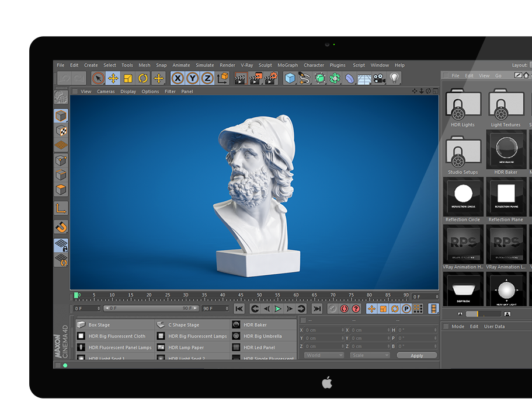Open the MoGraph menu
Image resolution: width=532 pixels, height=409 pixels.
288,65
